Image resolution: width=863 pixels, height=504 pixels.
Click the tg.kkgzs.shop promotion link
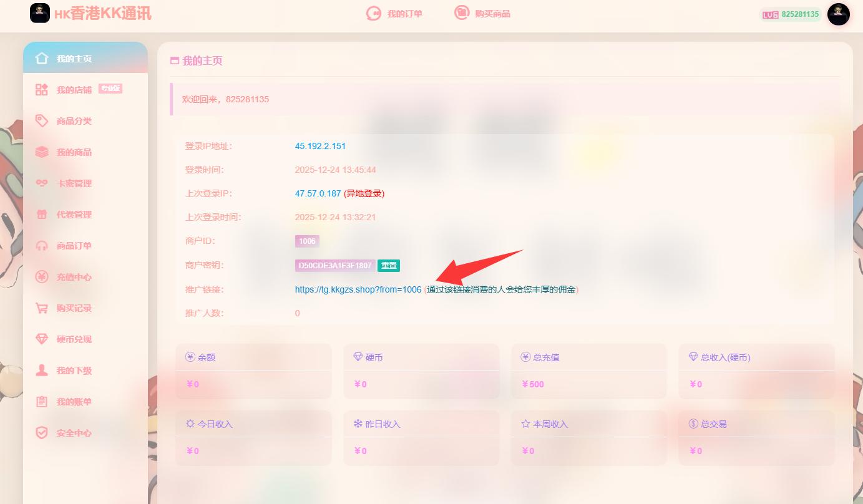pos(358,289)
